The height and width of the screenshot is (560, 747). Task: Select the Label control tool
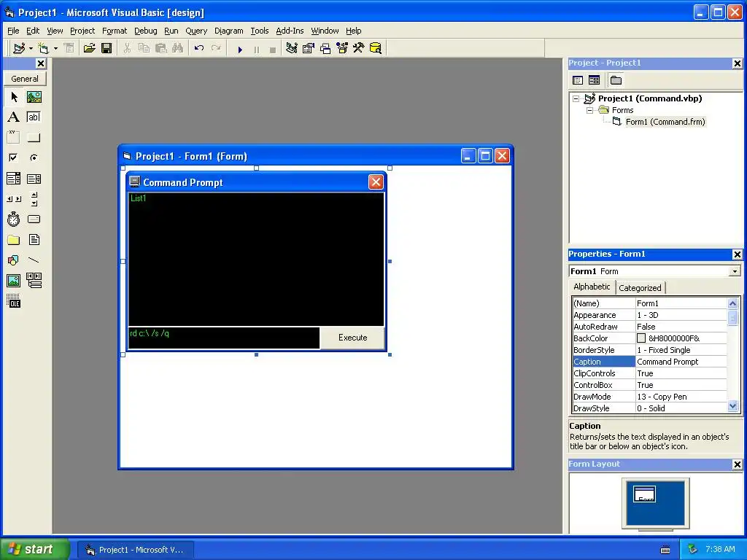[x=14, y=117]
